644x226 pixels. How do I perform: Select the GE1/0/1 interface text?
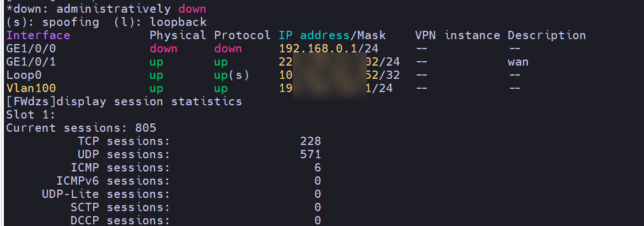coord(31,62)
